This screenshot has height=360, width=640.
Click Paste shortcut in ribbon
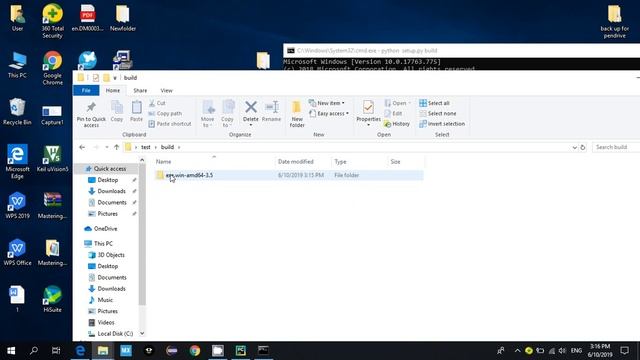pyautogui.click(x=170, y=124)
